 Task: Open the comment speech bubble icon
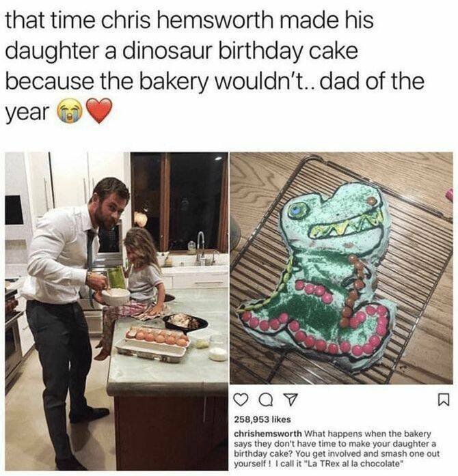pos(265,400)
